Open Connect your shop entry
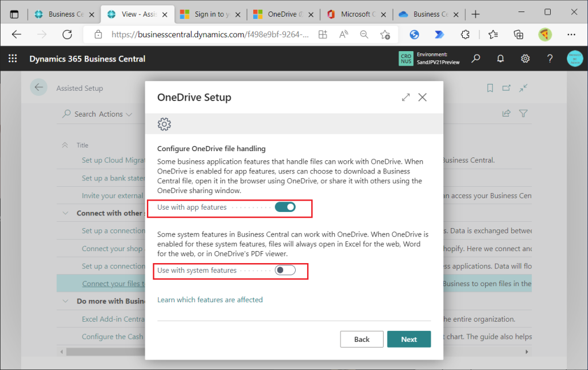The height and width of the screenshot is (370, 588). click(x=112, y=249)
